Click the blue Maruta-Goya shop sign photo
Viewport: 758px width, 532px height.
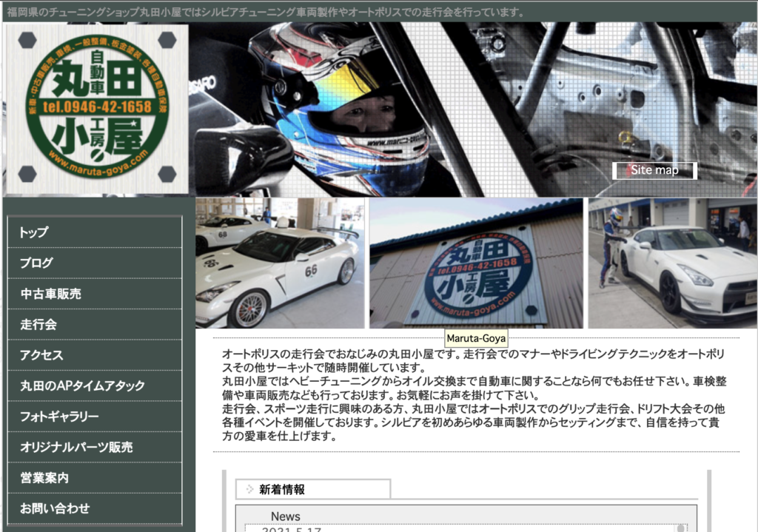tap(476, 263)
